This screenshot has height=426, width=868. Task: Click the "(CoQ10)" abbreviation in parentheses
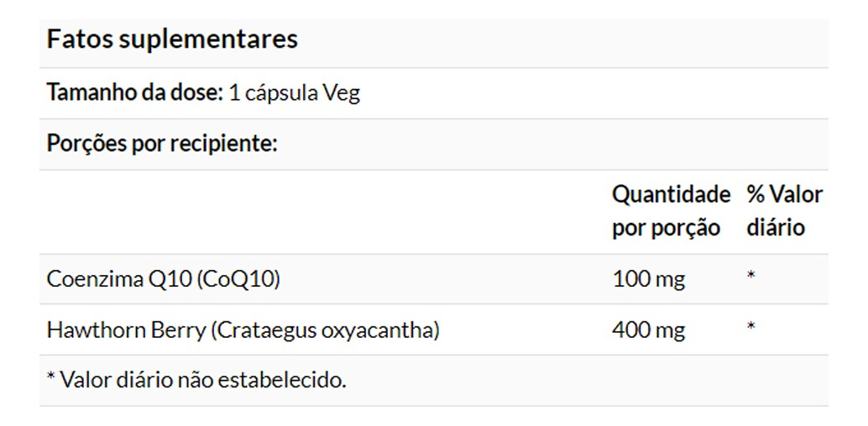point(238,279)
